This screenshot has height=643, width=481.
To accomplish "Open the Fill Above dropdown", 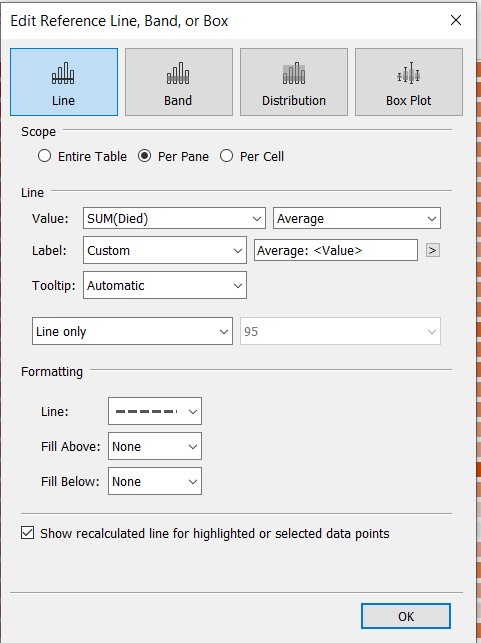I will point(155,446).
